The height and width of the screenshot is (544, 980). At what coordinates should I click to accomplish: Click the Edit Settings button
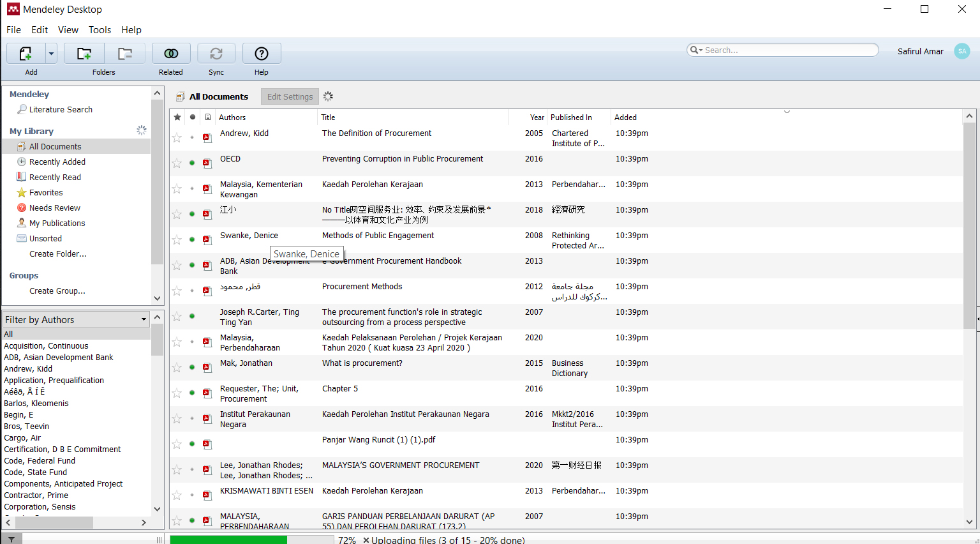pos(290,97)
